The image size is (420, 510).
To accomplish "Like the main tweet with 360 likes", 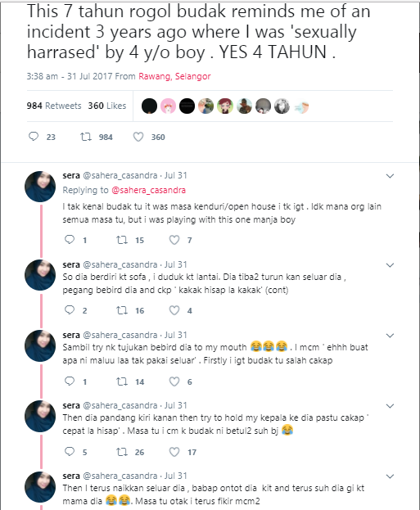I will tap(138, 137).
